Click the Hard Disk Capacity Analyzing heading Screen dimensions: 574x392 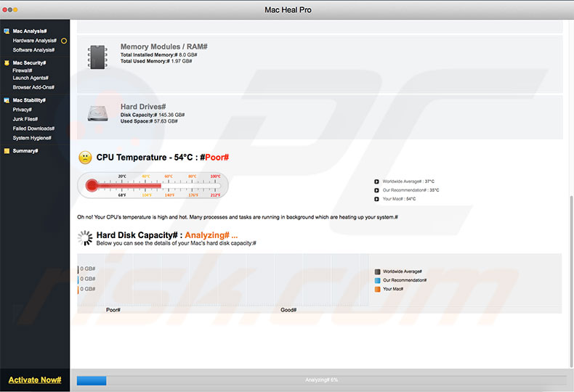click(167, 235)
